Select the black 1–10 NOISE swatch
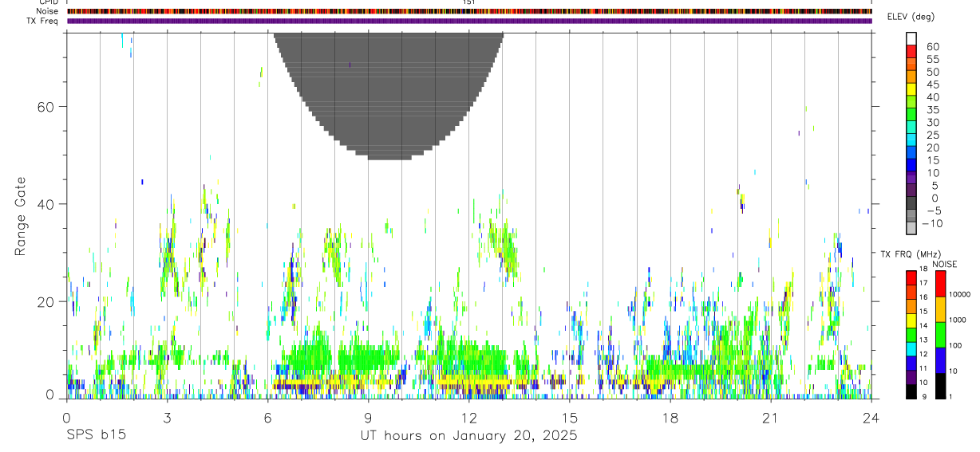980x452 pixels. pyautogui.click(x=941, y=386)
